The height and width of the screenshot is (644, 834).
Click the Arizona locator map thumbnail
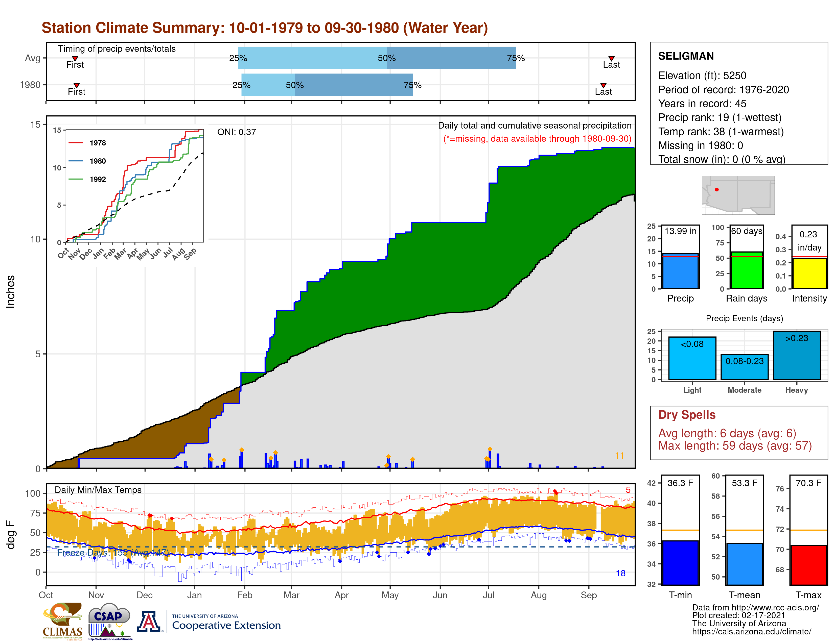(738, 195)
